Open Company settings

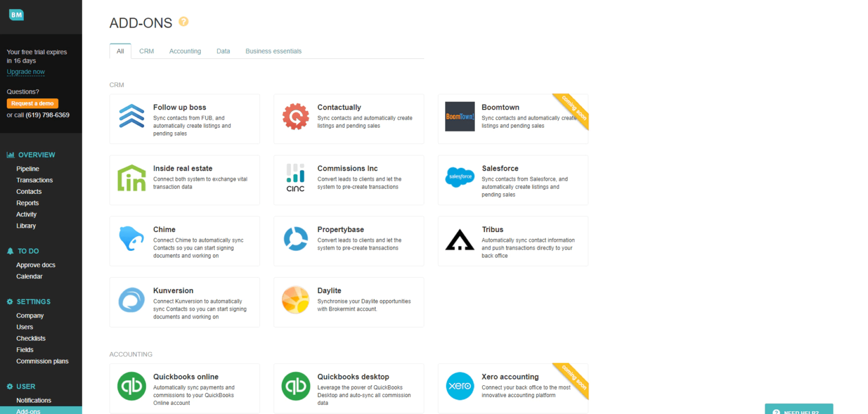pyautogui.click(x=30, y=316)
